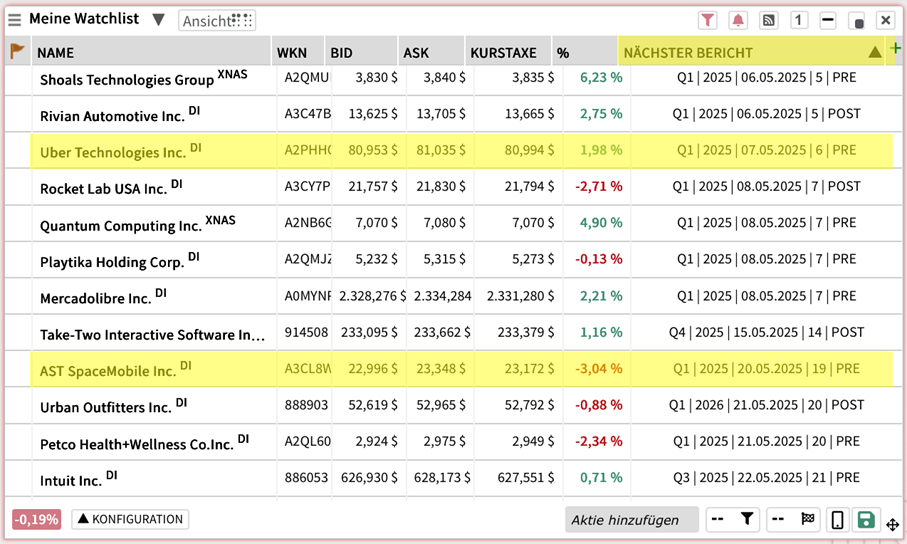Click WKN 886053 cell

click(306, 477)
